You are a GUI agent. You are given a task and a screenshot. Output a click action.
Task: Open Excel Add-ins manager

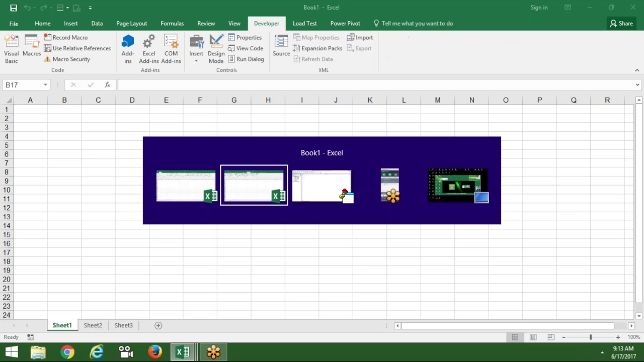(149, 49)
